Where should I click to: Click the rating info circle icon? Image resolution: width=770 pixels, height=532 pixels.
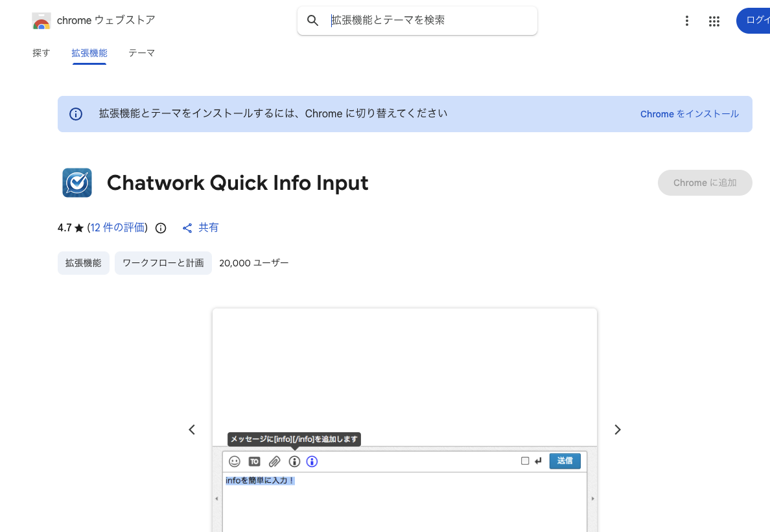point(161,227)
